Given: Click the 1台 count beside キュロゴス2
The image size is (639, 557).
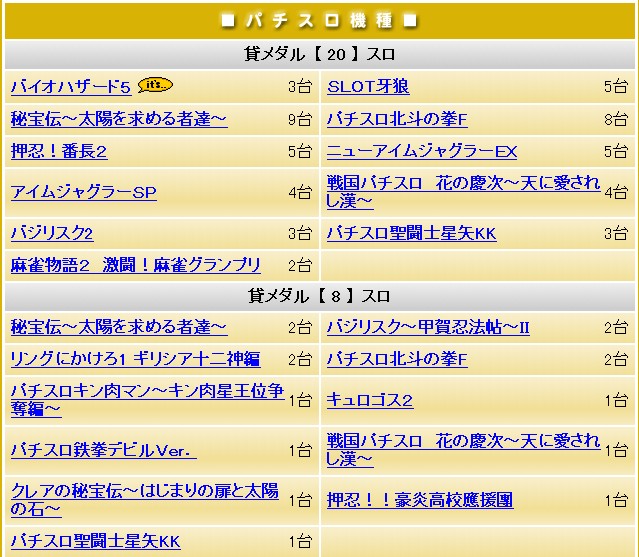Looking at the screenshot, I should pos(616,401).
